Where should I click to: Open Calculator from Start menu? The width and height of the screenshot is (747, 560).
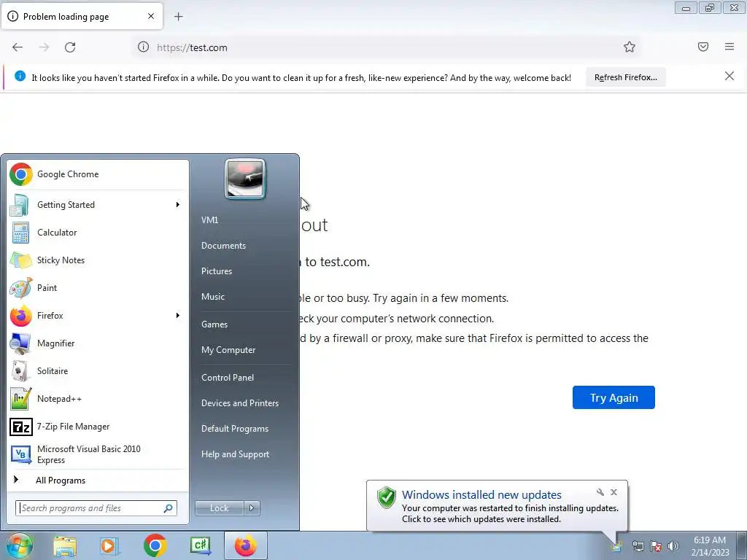click(x=98, y=233)
